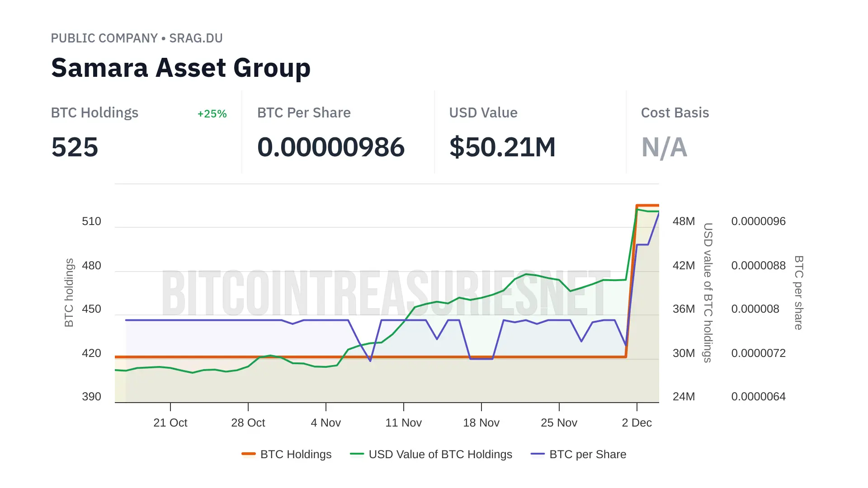Click the orange BTC Holdings legend swatch
This screenshot has height=488, width=868.
[x=249, y=454]
